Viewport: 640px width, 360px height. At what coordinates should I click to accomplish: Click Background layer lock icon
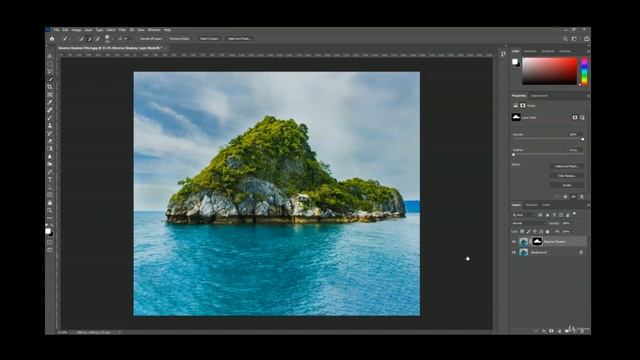581,252
